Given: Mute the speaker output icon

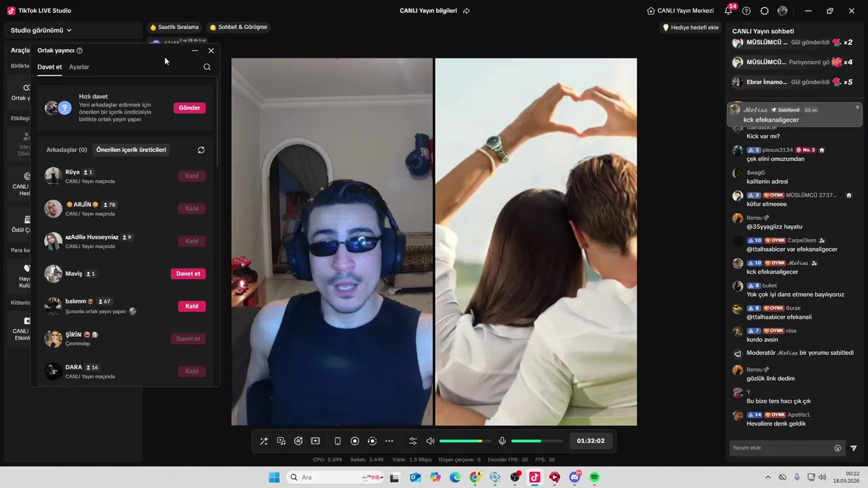Looking at the screenshot, I should coord(430,441).
